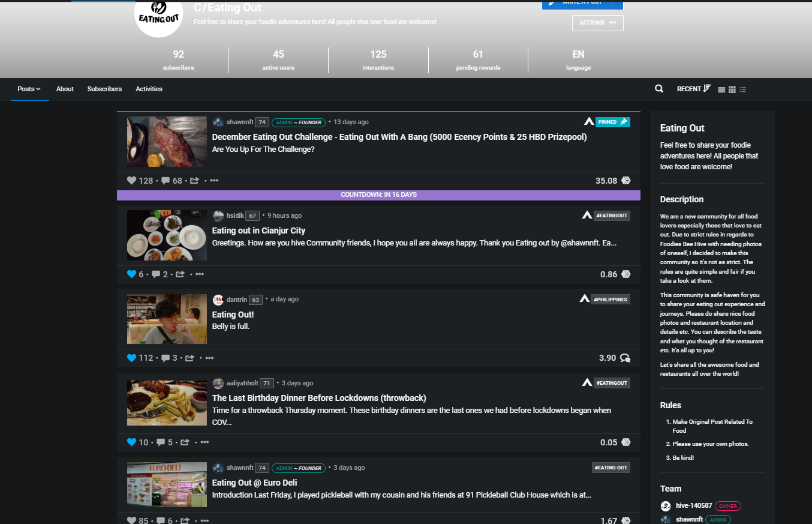Screen dimensions: 812x524
Task: Open the ACTIONS menu button
Action: [598, 23]
